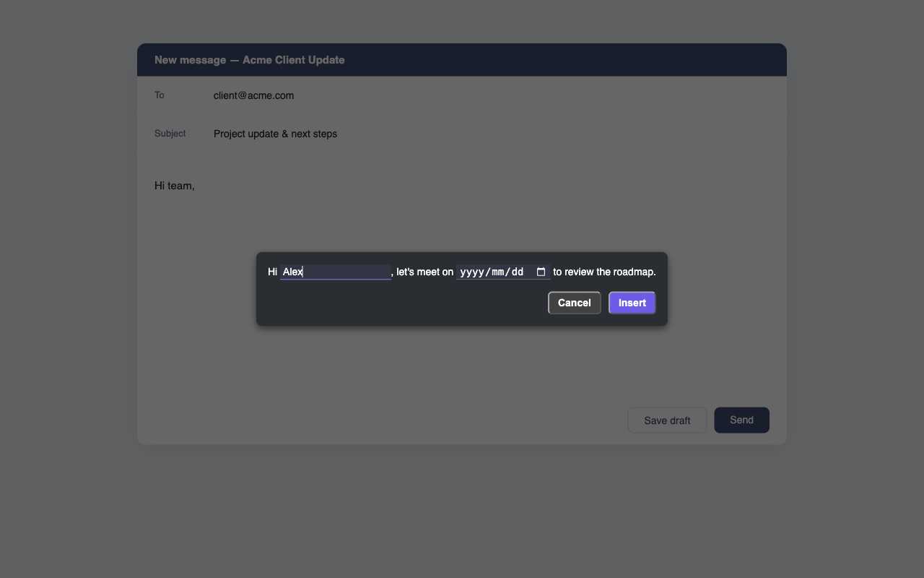Click the Send button
Viewport: 924px width, 578px height.
pos(742,420)
